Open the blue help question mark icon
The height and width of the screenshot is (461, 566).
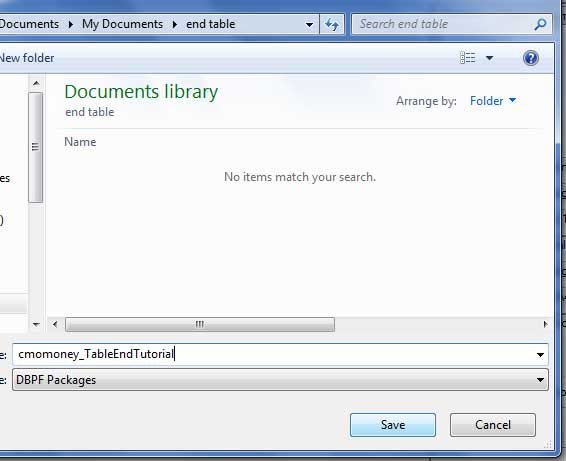coord(531,58)
